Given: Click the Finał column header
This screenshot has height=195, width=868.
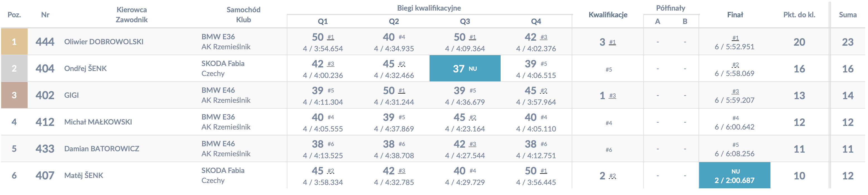Looking at the screenshot, I should click(734, 15).
